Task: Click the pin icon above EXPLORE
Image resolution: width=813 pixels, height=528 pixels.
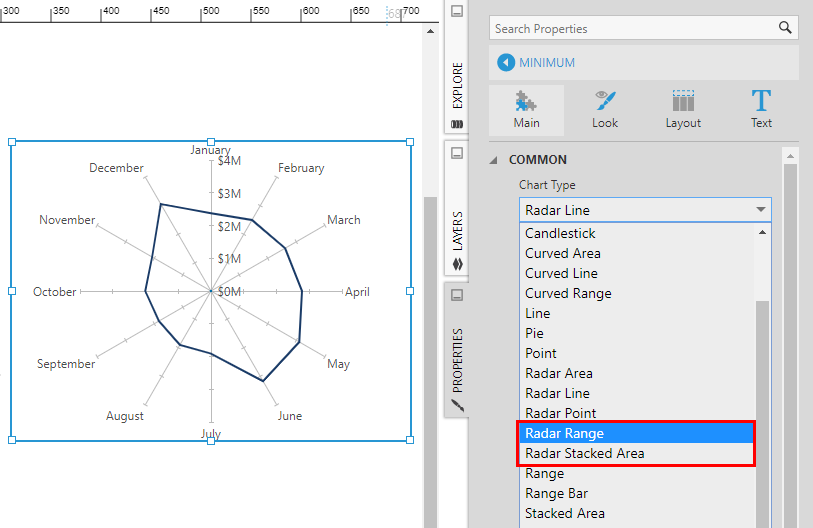Action: [x=457, y=11]
